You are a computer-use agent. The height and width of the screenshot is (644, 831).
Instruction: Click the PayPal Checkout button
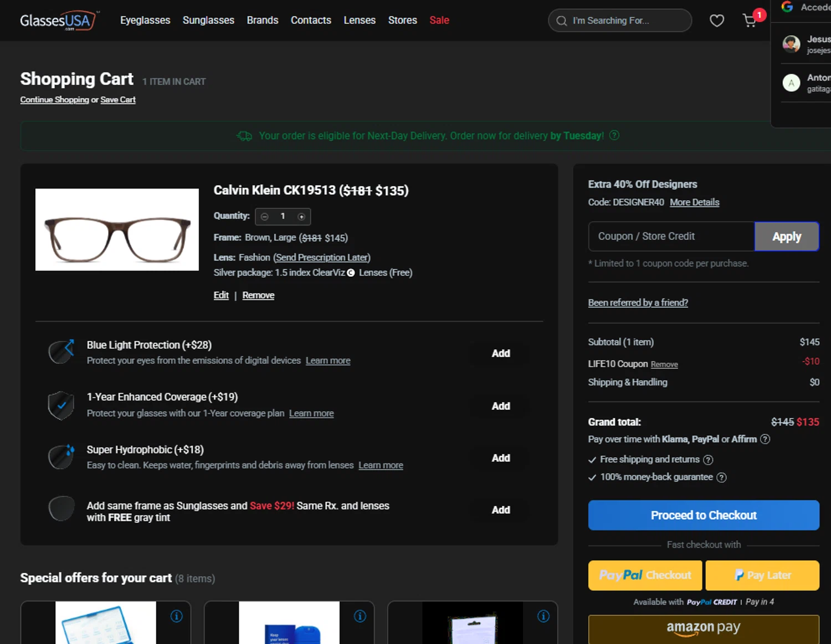coord(645,575)
